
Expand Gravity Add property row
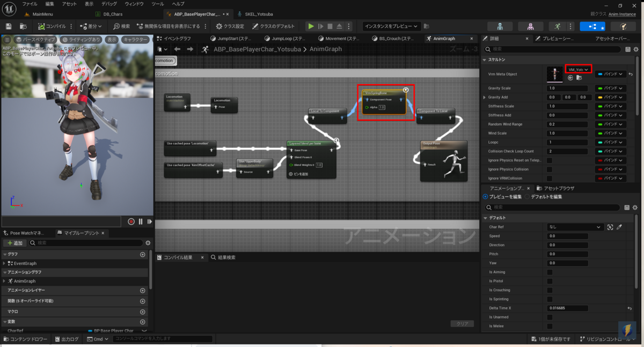pos(485,97)
